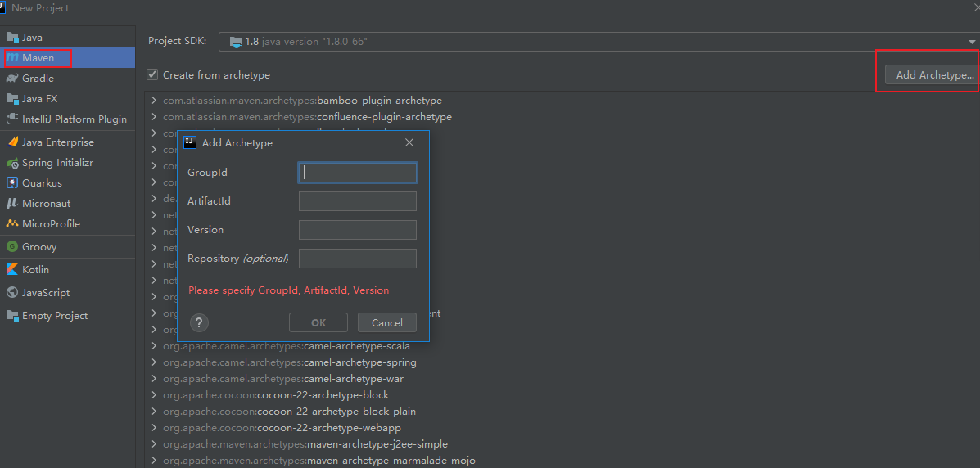Select the Java project type icon

(12, 38)
